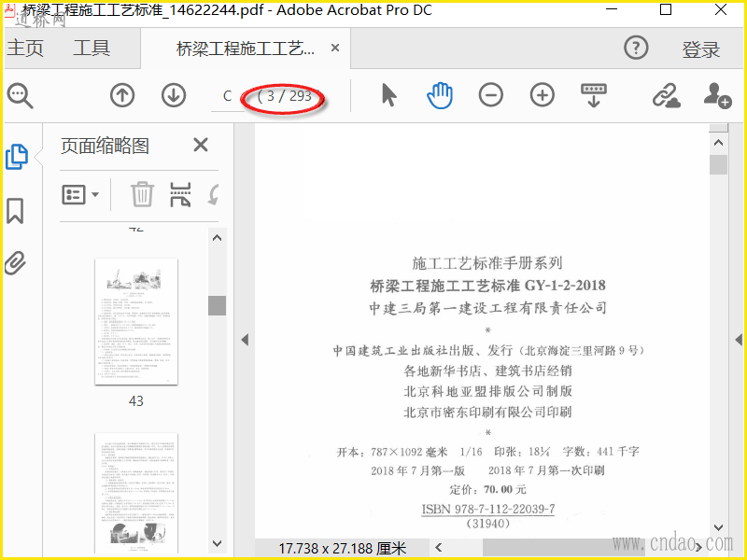Screen dimensions: 747x560
Task: Go to next page arrow
Action: point(174,95)
